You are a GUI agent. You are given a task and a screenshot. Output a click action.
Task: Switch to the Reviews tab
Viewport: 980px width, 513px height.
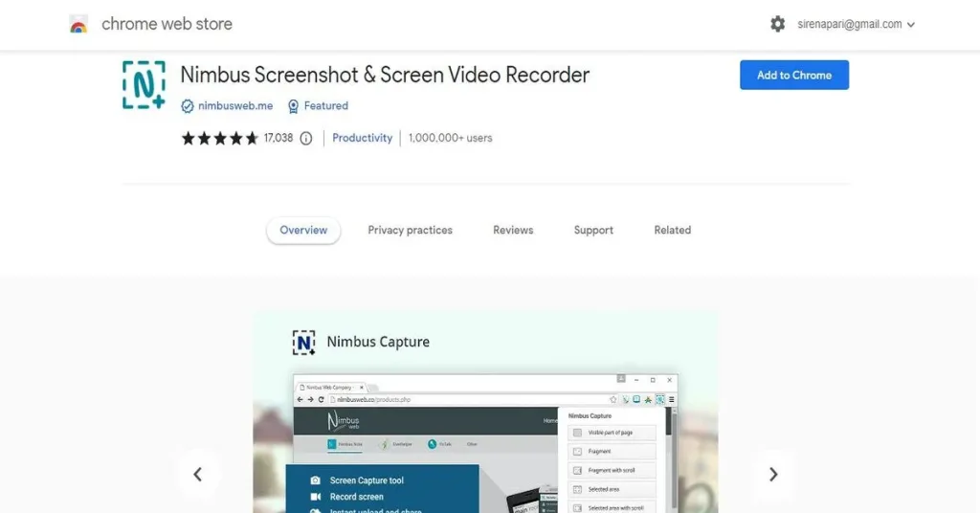click(x=513, y=230)
